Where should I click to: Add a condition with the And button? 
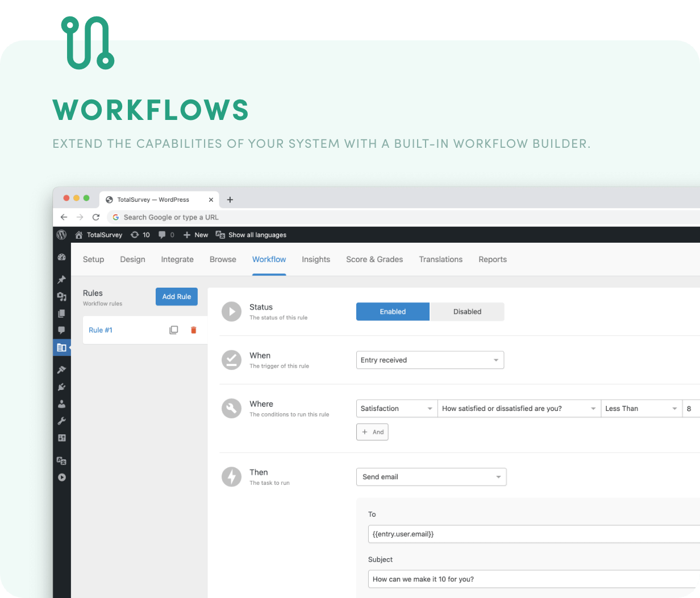[372, 432]
